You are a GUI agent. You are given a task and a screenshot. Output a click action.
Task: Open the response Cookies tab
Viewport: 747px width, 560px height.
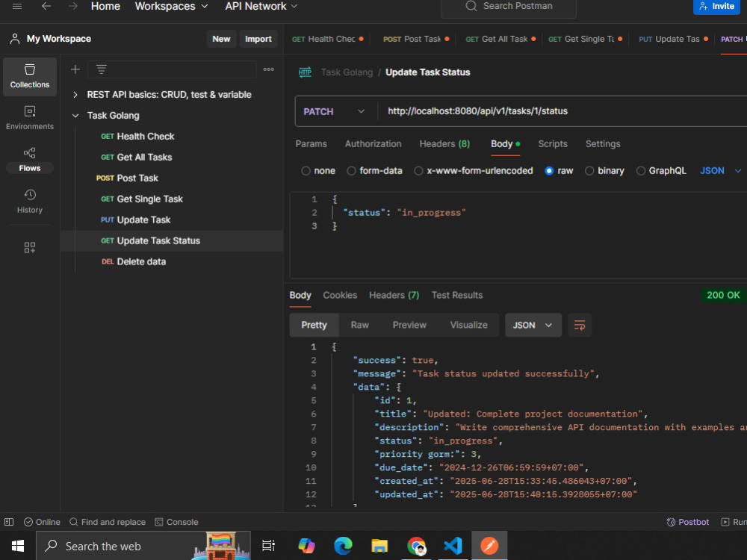click(x=340, y=295)
